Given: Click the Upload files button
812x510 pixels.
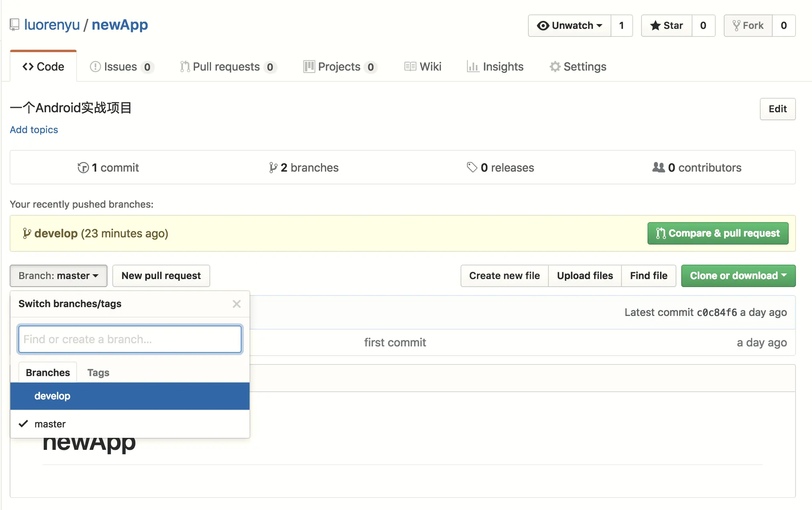Looking at the screenshot, I should click(x=585, y=276).
